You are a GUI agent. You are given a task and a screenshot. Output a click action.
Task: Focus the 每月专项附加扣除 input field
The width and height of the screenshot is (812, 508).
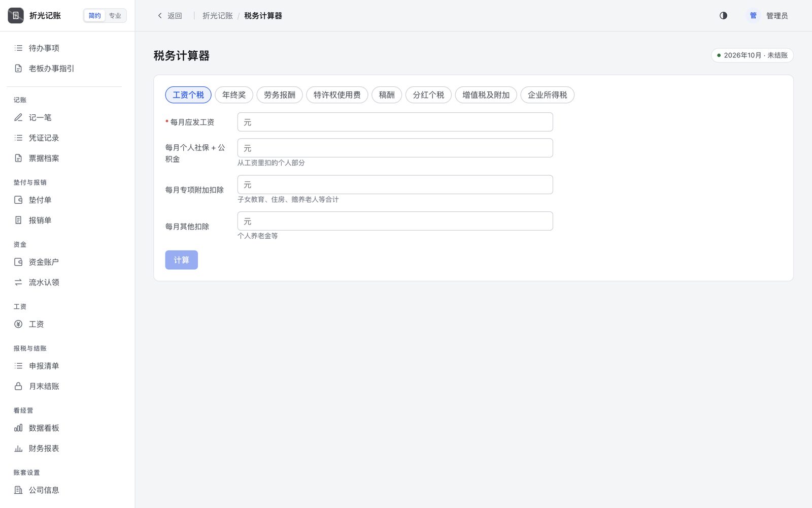(395, 184)
